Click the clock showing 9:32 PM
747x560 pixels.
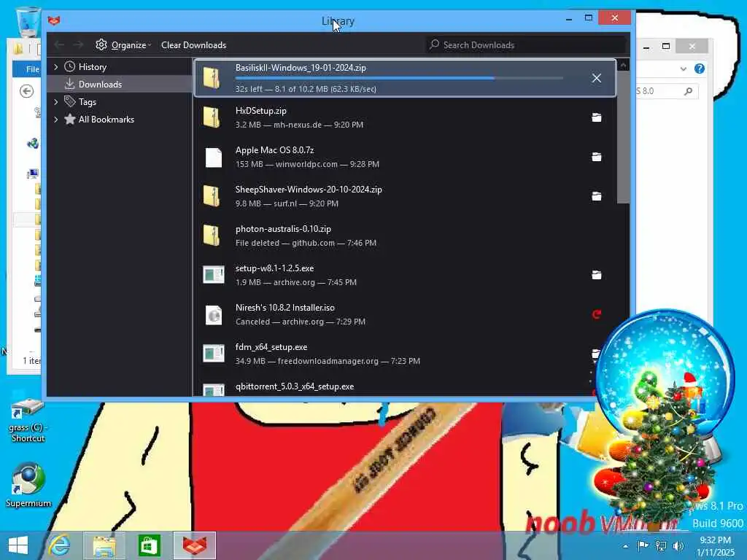715,540
